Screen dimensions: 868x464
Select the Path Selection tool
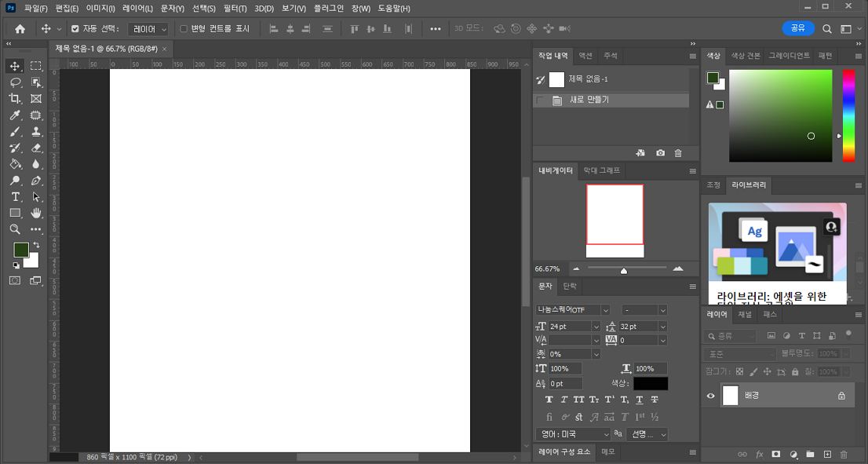click(x=36, y=196)
